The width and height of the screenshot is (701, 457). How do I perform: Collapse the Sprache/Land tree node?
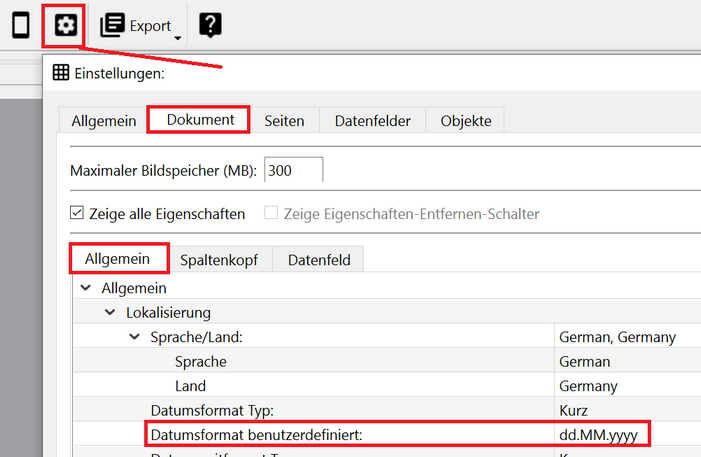coord(134,337)
